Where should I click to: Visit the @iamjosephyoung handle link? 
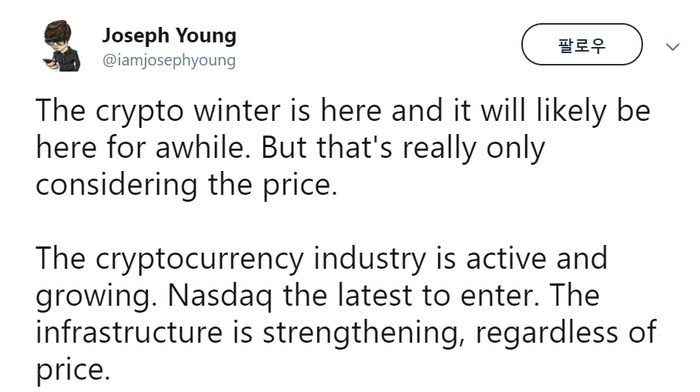(169, 60)
